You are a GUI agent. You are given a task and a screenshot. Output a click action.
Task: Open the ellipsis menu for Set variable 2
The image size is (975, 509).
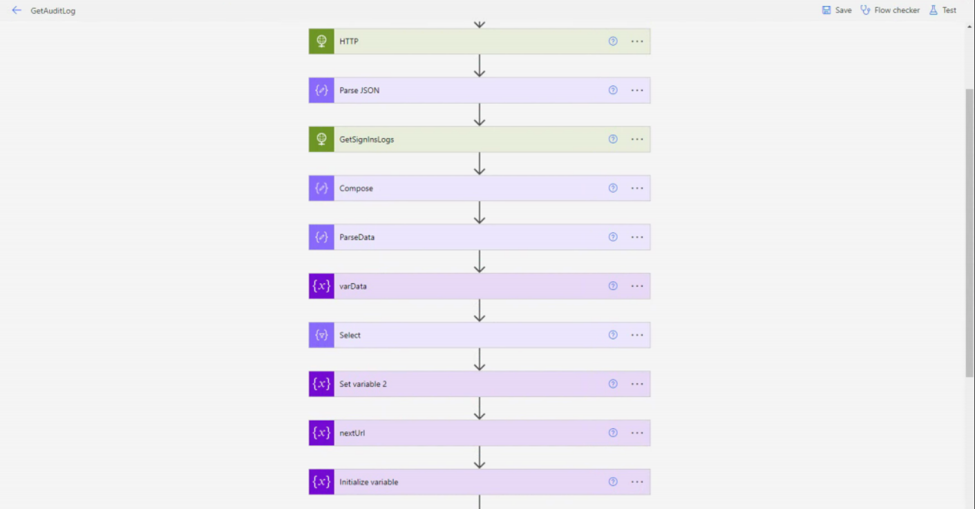pyautogui.click(x=637, y=384)
